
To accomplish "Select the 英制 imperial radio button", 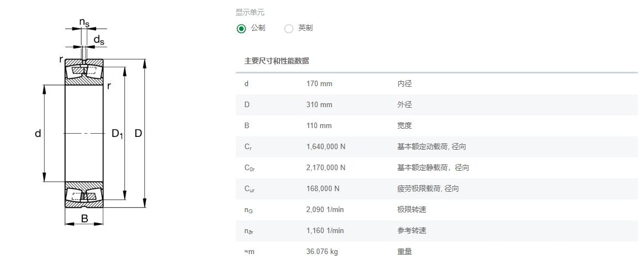I will point(289,28).
